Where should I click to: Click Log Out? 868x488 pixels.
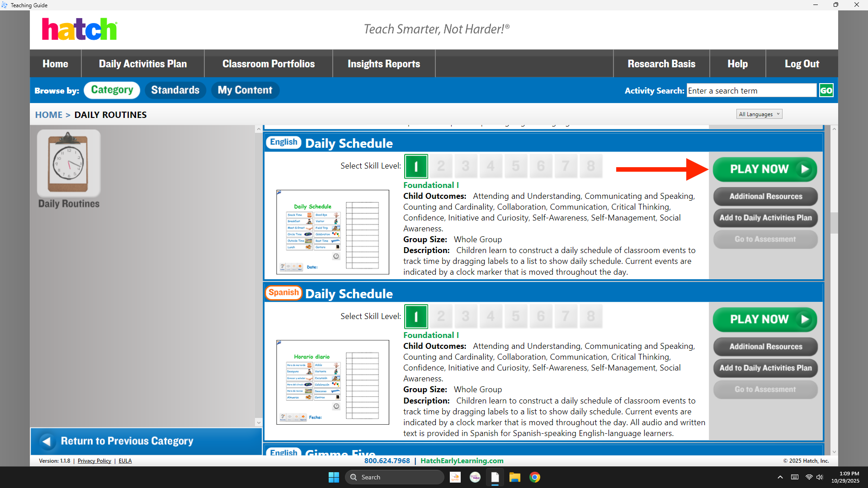(x=802, y=64)
